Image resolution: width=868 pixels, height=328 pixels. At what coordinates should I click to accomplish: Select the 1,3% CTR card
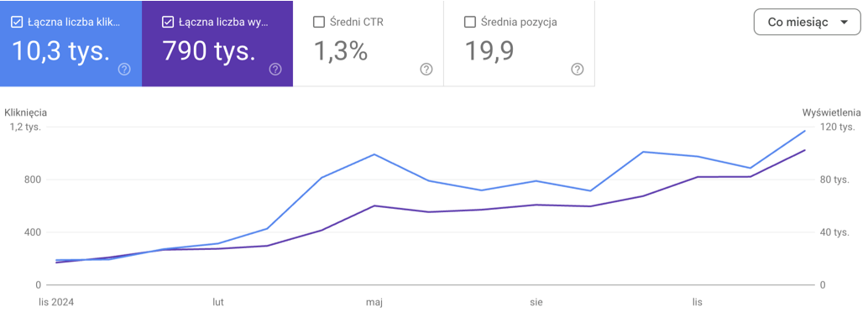click(x=369, y=44)
